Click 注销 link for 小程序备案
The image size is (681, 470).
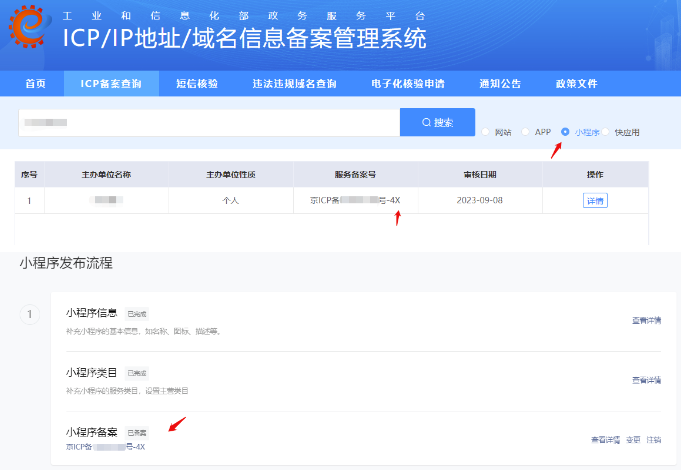click(x=653, y=440)
